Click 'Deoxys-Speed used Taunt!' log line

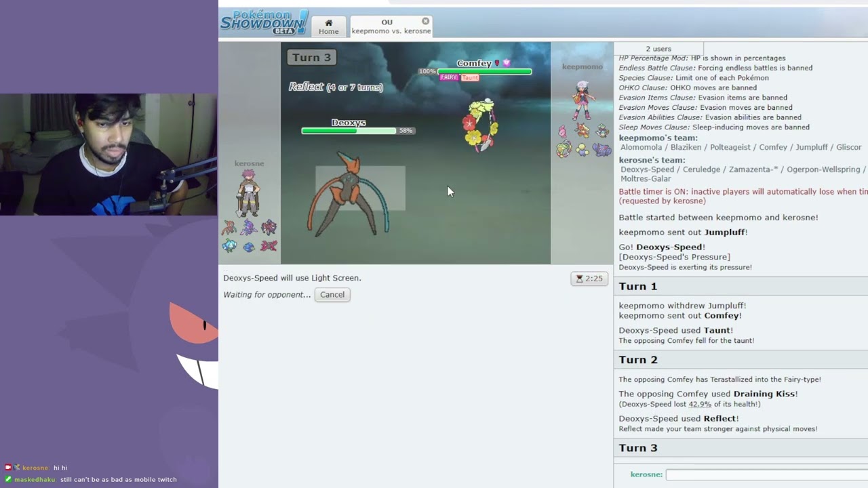[x=675, y=330]
